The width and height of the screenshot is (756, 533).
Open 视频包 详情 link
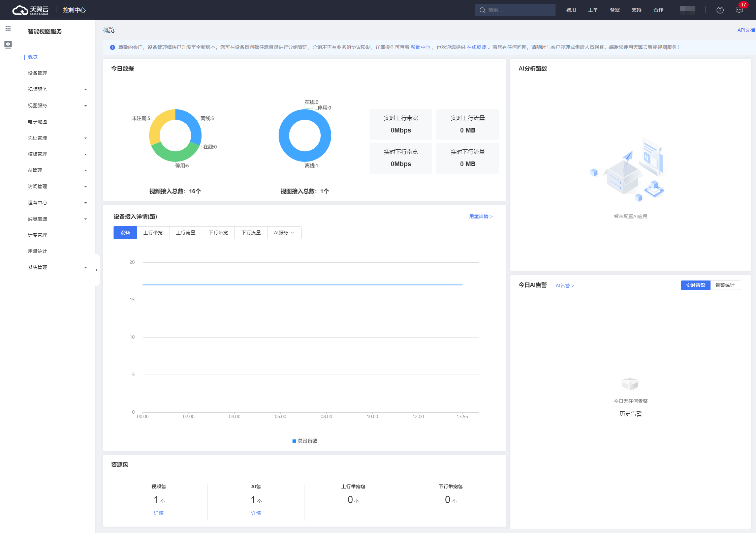tap(159, 513)
